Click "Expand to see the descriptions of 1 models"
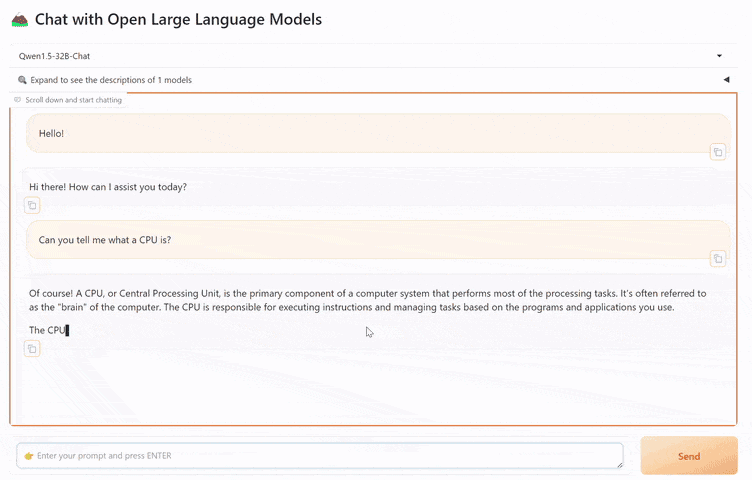The image size is (752, 480). coord(111,80)
